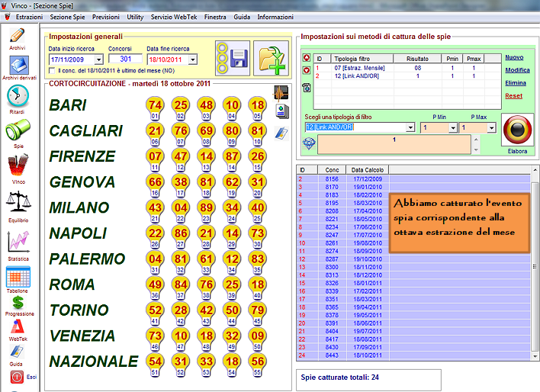Viewport: 540px width, 392px height.
Task: Open the Guida sidebar icon
Action: point(17,352)
